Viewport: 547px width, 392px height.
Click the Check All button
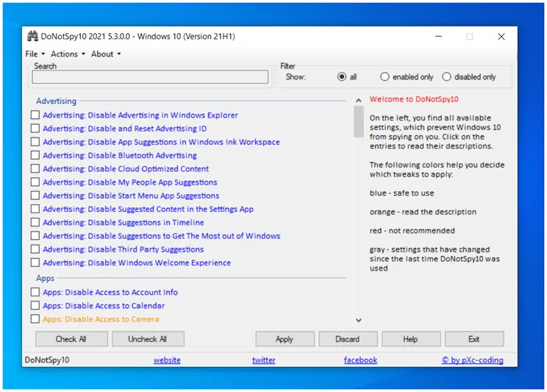[x=71, y=339]
